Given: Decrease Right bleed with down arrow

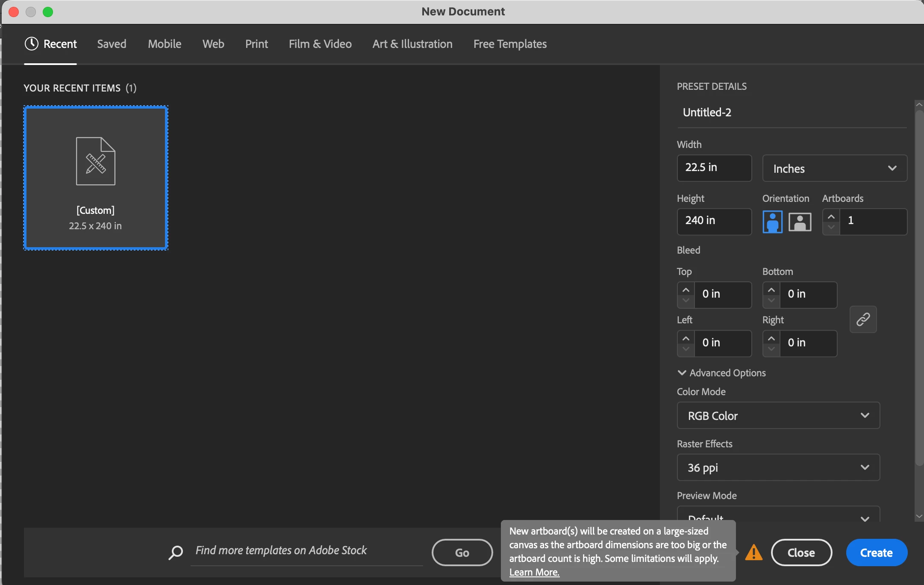Looking at the screenshot, I should tap(771, 349).
